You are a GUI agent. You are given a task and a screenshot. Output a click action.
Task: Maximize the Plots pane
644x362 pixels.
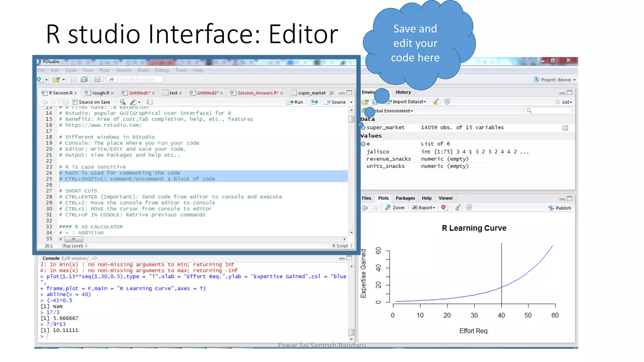pos(569,199)
